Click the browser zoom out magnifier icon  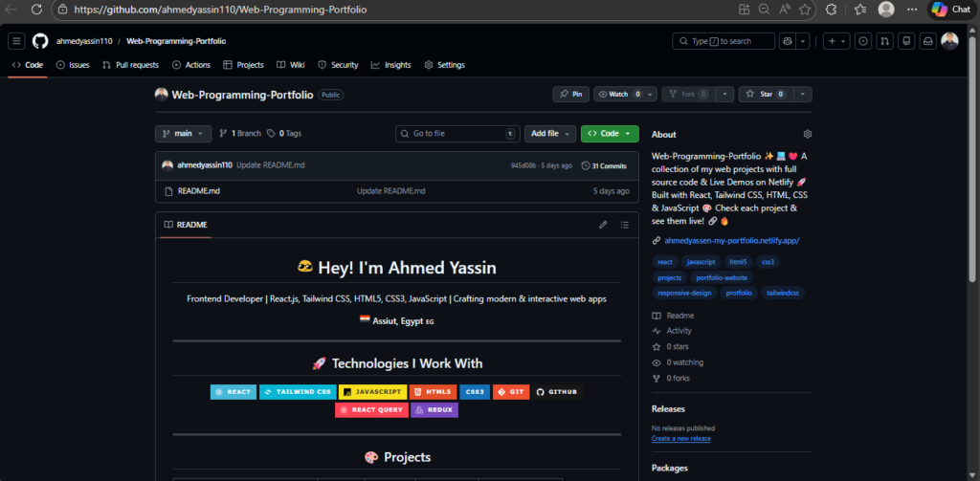coord(764,10)
